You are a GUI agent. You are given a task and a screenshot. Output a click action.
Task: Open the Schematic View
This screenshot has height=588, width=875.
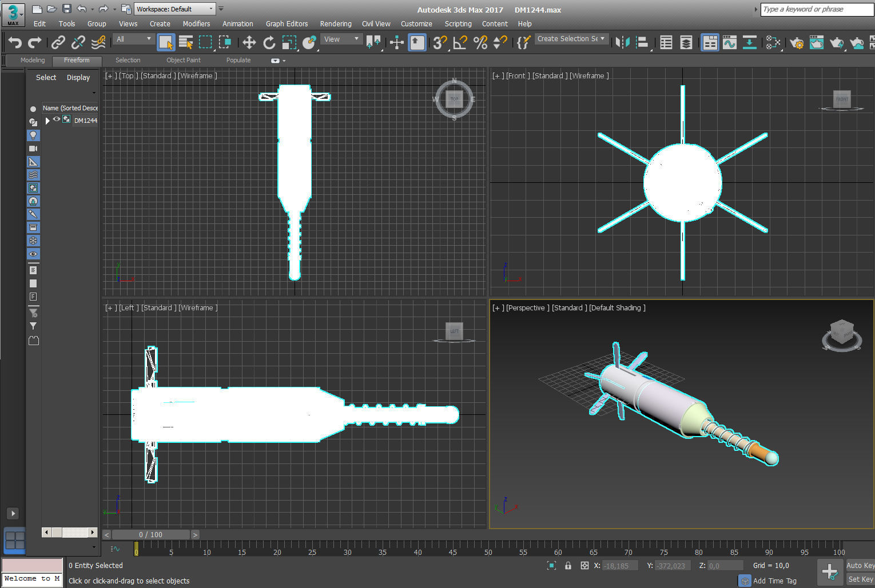tap(750, 42)
